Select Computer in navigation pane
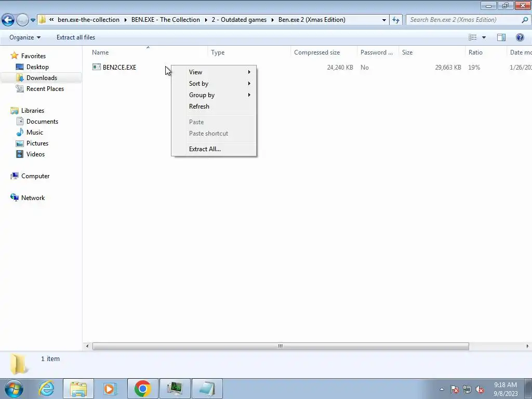Image resolution: width=532 pixels, height=399 pixels. [x=35, y=176]
